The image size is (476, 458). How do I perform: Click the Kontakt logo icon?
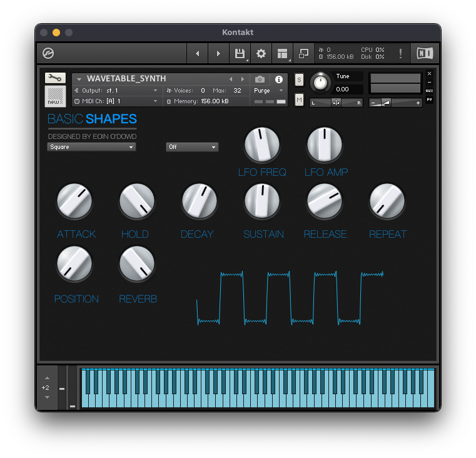click(48, 53)
